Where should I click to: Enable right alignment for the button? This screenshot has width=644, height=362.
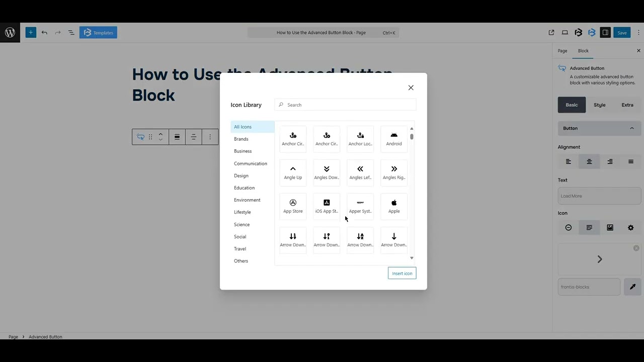click(610, 161)
